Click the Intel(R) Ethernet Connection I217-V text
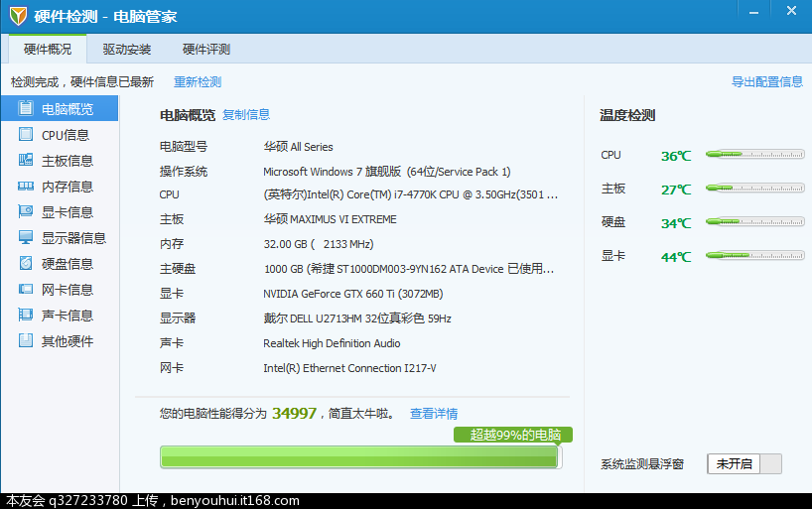Image resolution: width=812 pixels, height=509 pixels. [x=349, y=368]
